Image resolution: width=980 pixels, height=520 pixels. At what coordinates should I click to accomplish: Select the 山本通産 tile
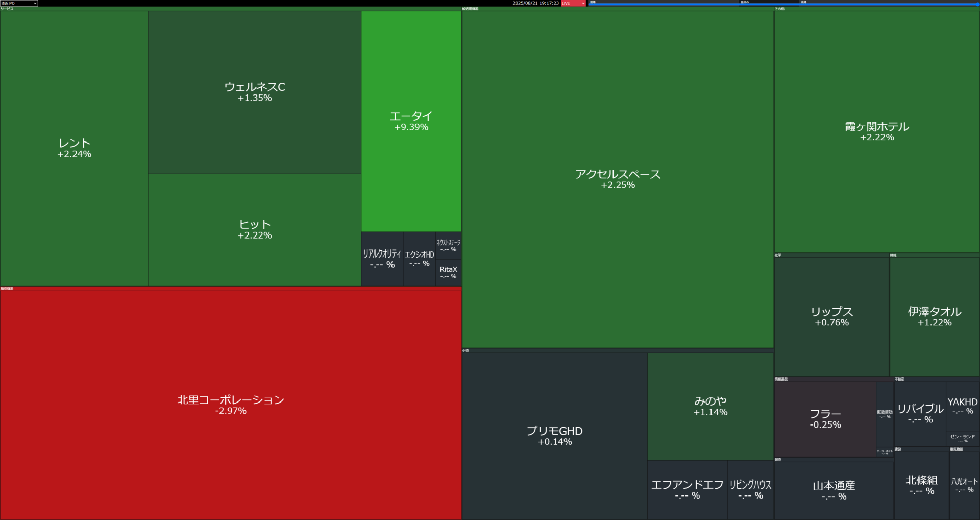(834, 491)
